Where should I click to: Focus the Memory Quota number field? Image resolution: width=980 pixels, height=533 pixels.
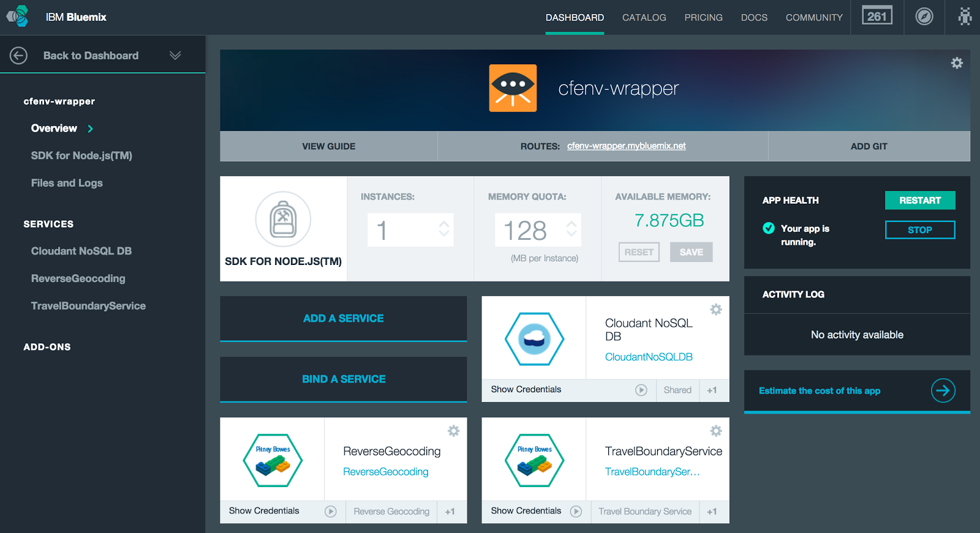[x=538, y=230]
